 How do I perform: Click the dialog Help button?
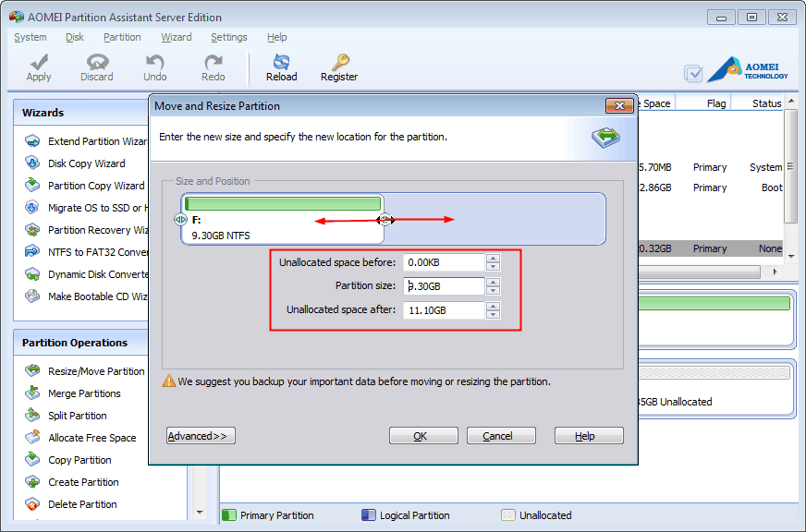tap(589, 435)
